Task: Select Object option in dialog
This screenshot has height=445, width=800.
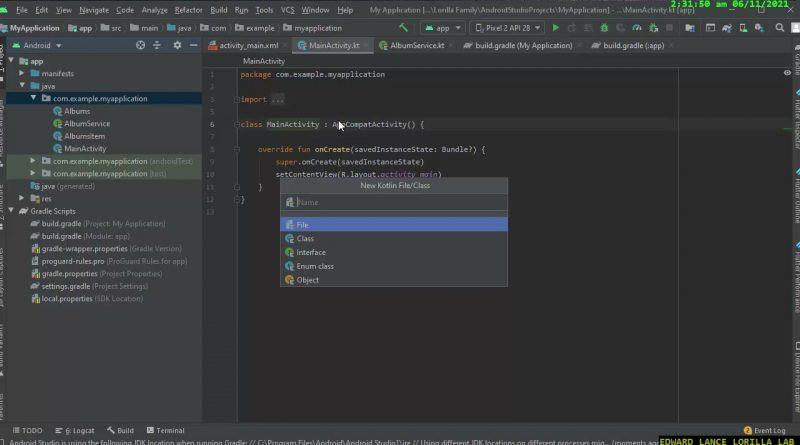Action: point(394,280)
